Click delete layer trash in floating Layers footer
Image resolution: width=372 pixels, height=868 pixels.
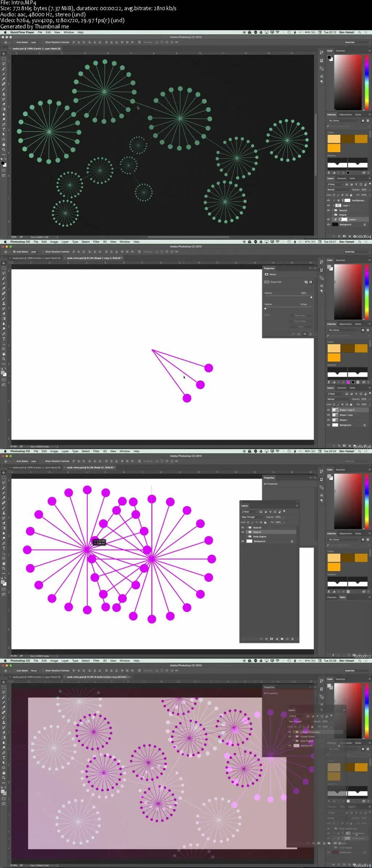point(292,639)
